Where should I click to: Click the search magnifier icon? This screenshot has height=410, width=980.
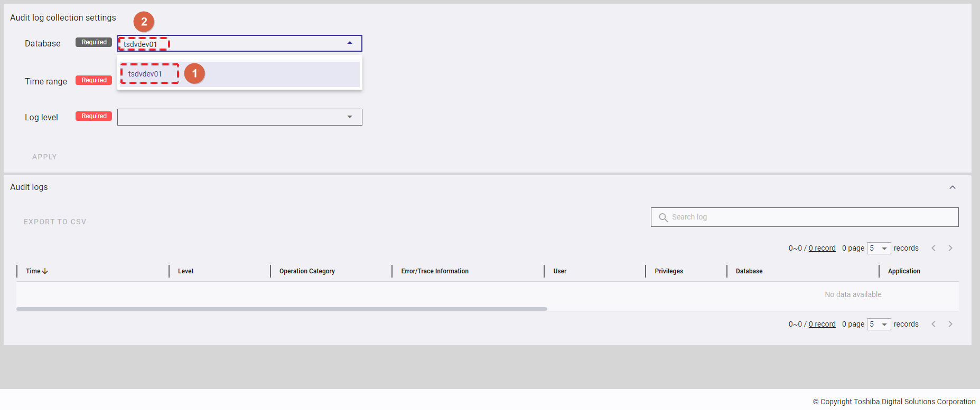coord(663,217)
